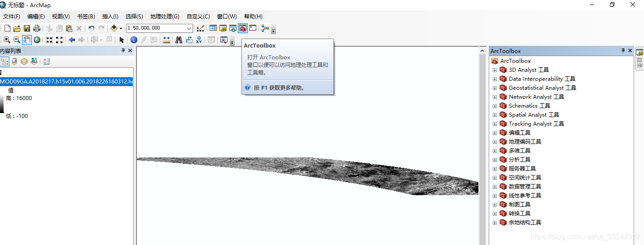This screenshot has width=644, height=245.
Task: Open the 文件(F) menu
Action: [x=12, y=17]
